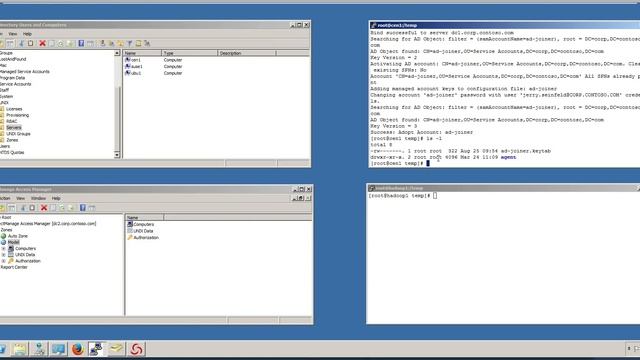The image size is (640, 360).
Task: Open Help menu in Access Manager window
Action: pyautogui.click(x=56, y=198)
